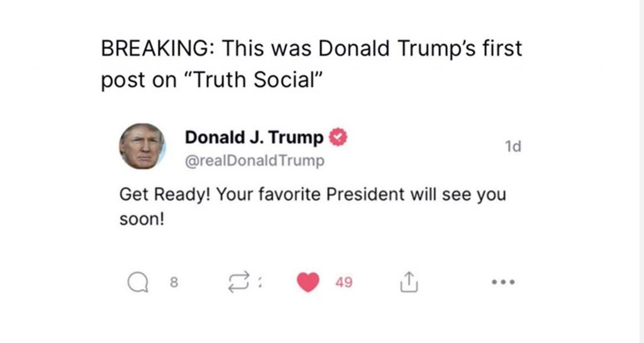Open the three-dot more options menu
The height and width of the screenshot is (343, 644).
pos(503,283)
